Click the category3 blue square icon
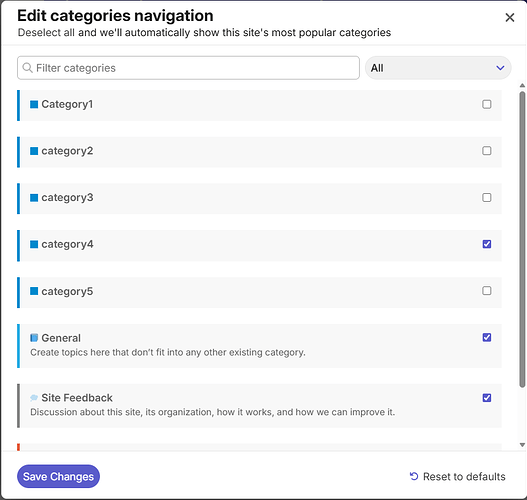527x500 pixels. [34, 198]
